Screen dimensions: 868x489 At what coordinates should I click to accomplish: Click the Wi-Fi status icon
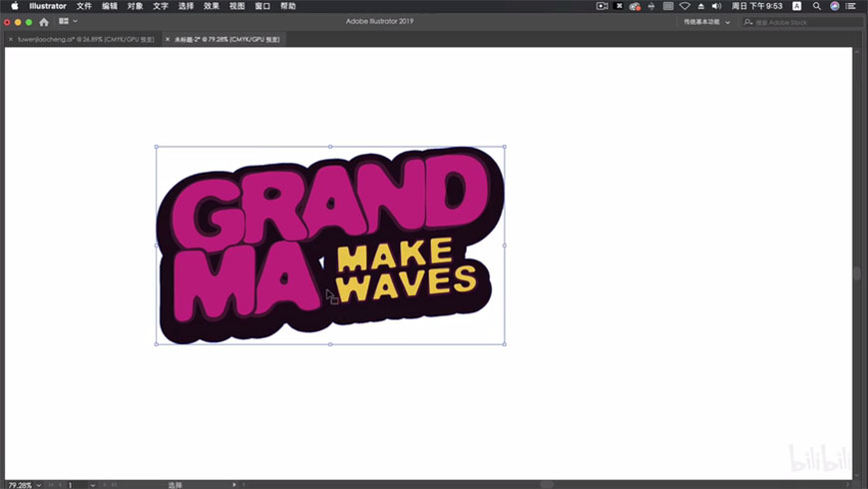(x=684, y=6)
